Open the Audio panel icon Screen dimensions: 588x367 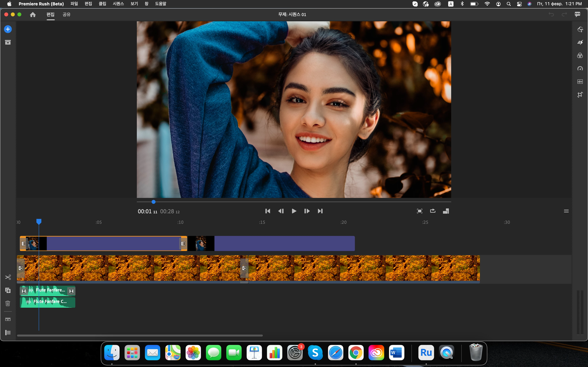tap(580, 82)
